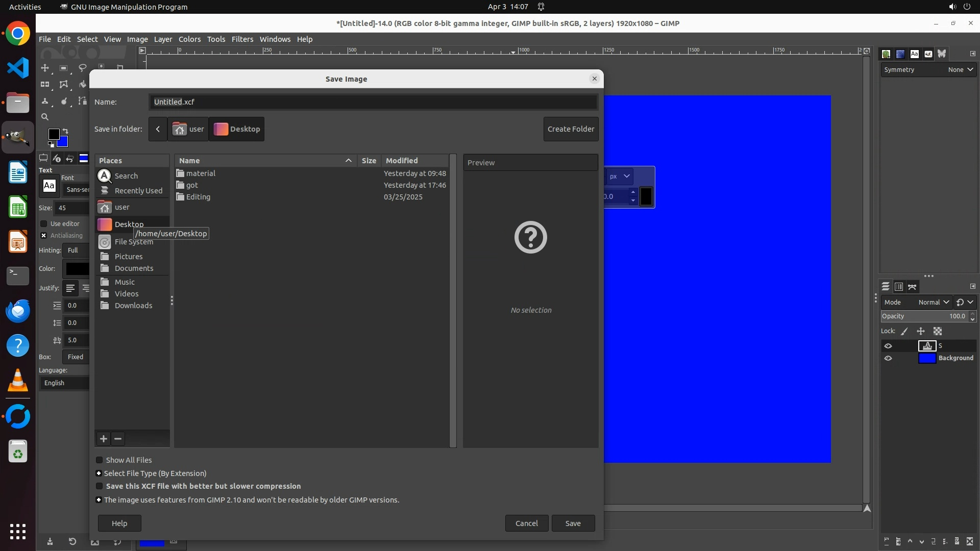980x551 pixels.
Task: Click the swap foreground/background colors arrow
Action: click(x=65, y=131)
